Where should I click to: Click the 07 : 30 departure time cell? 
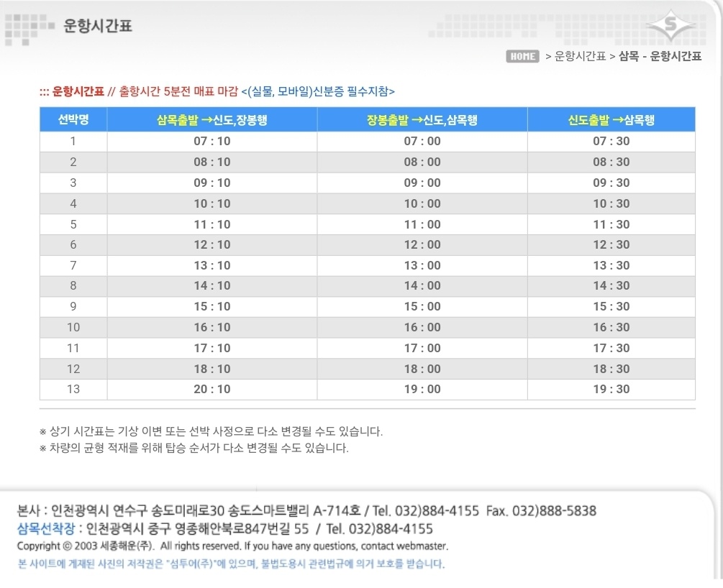tap(611, 142)
